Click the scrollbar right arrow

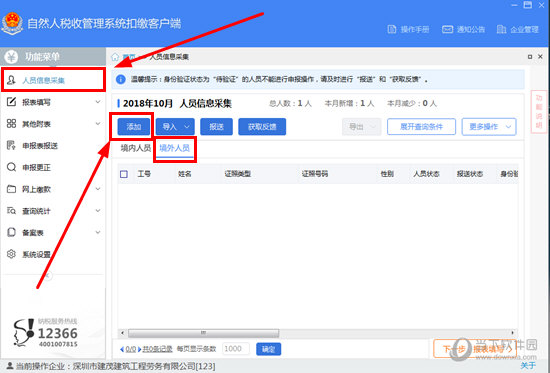click(513, 333)
